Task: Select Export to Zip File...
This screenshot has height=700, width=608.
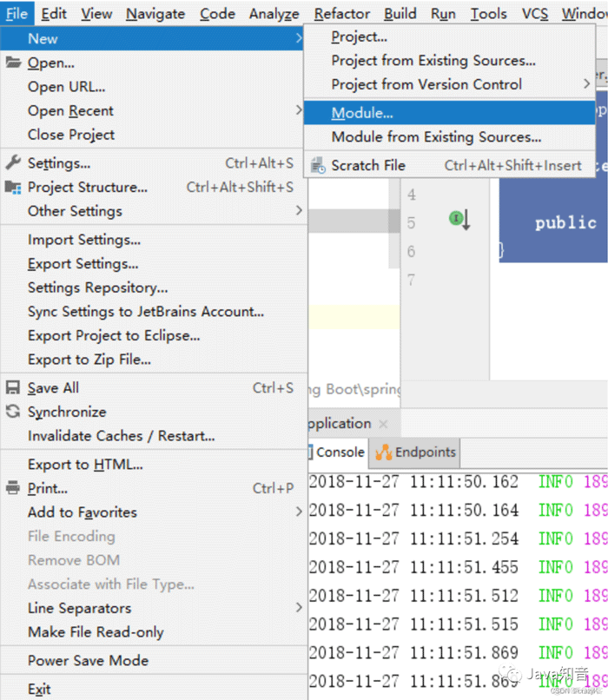Action: pyautogui.click(x=154, y=360)
